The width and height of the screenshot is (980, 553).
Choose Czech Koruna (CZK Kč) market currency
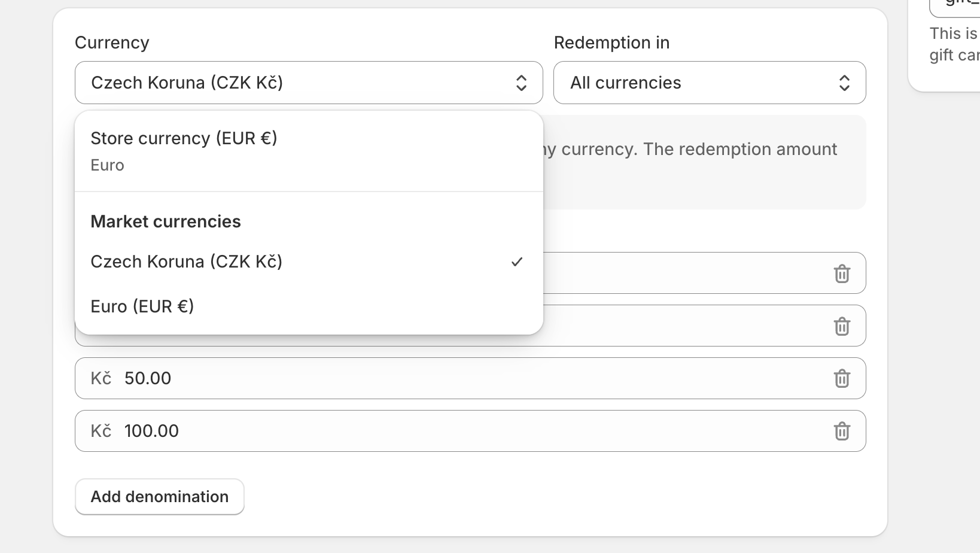tap(309, 262)
